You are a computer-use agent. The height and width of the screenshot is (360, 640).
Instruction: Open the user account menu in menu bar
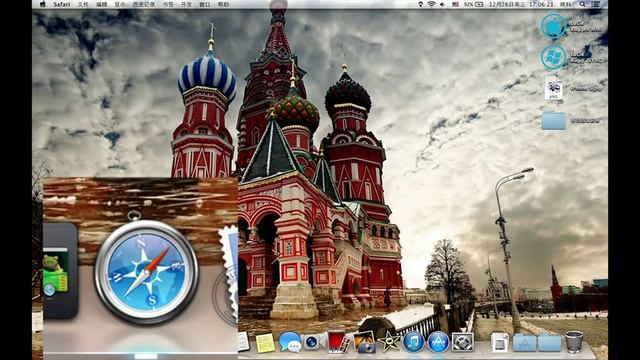tap(565, 4)
